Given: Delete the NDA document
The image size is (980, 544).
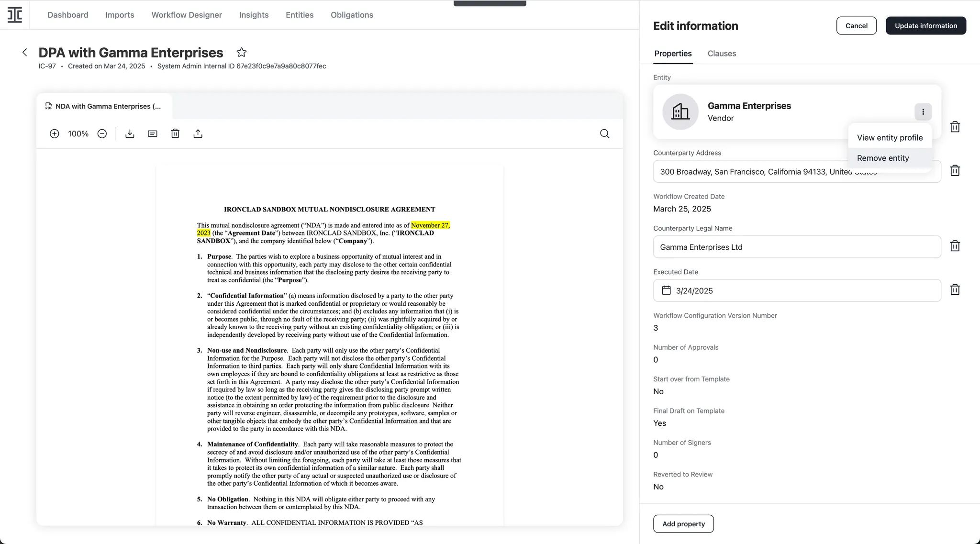Looking at the screenshot, I should point(175,133).
